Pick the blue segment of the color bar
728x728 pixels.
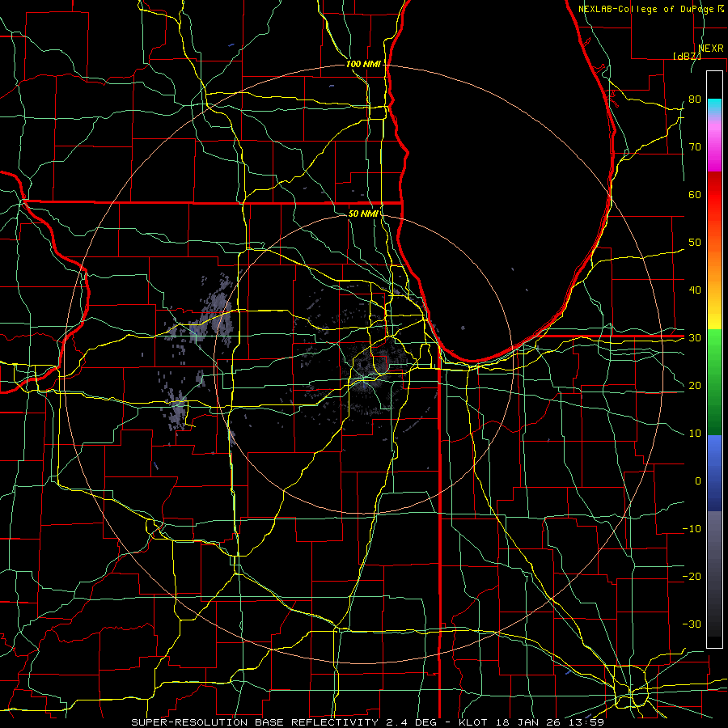click(714, 472)
